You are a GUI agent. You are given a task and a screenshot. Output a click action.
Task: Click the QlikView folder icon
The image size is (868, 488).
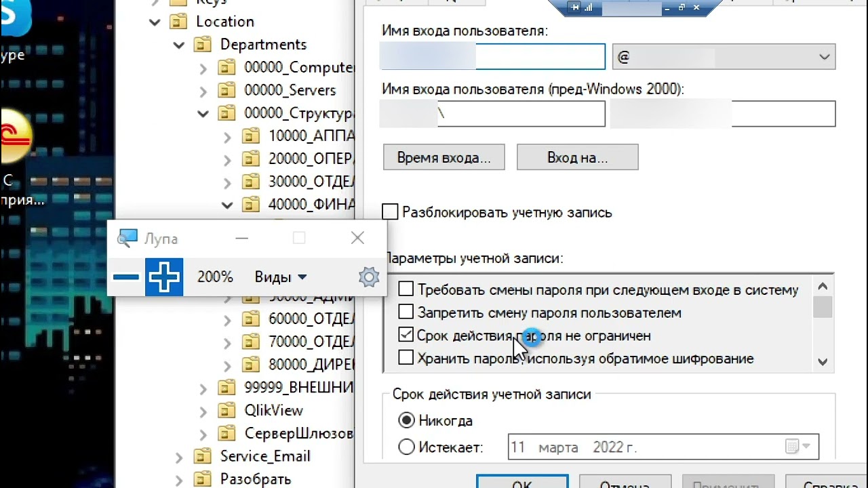point(226,410)
